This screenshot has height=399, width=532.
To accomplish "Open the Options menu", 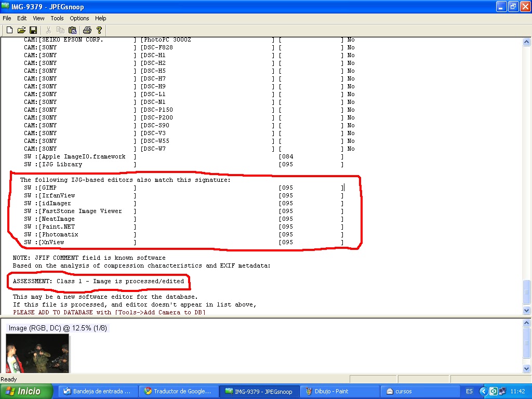I will tap(79, 18).
